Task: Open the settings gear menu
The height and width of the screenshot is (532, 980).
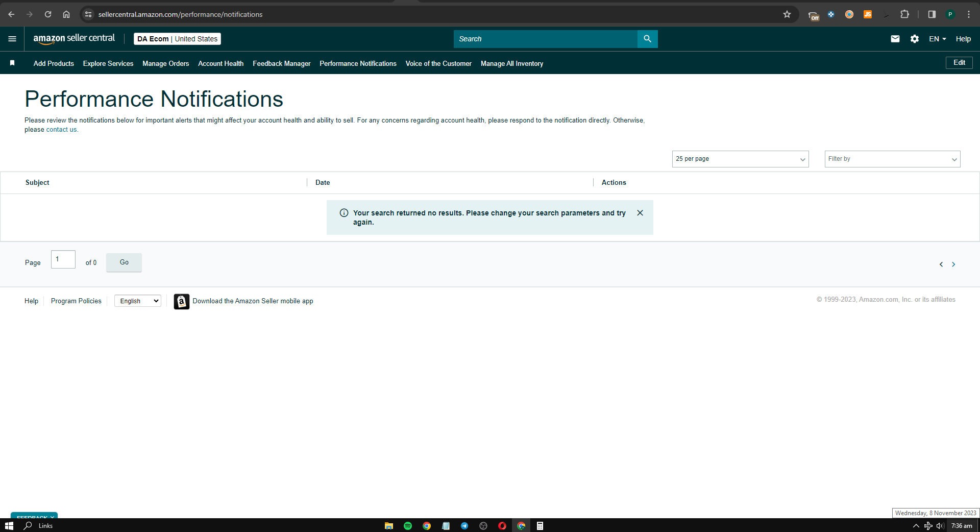Action: (x=915, y=39)
